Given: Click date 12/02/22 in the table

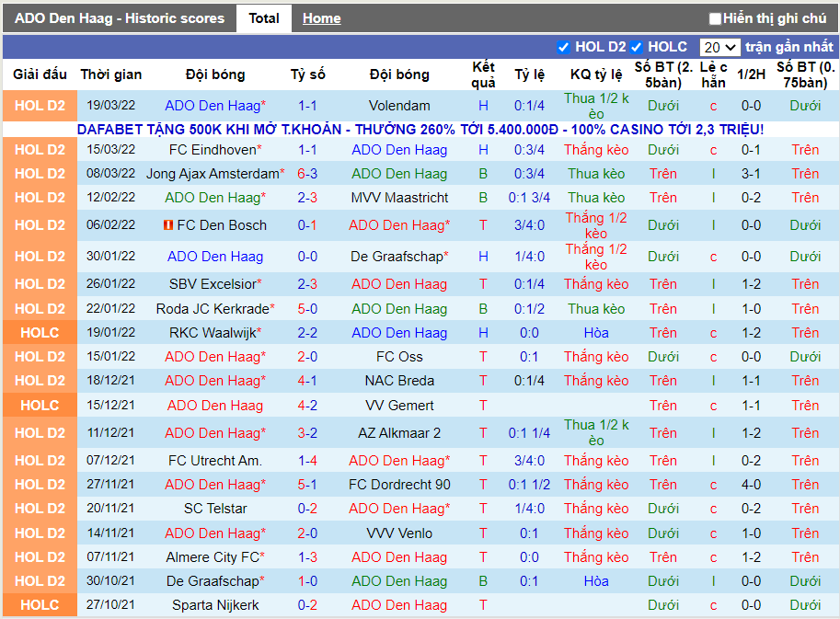Looking at the screenshot, I should [x=111, y=198].
